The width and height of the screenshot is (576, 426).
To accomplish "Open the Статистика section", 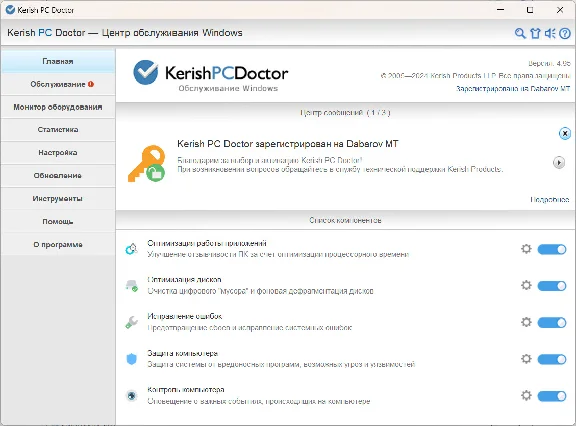I will pos(58,130).
